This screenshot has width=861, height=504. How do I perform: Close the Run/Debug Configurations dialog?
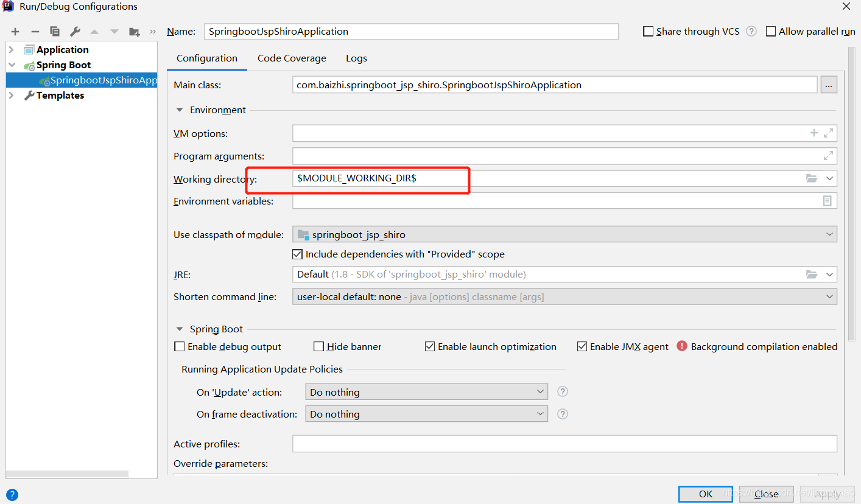[x=846, y=7]
